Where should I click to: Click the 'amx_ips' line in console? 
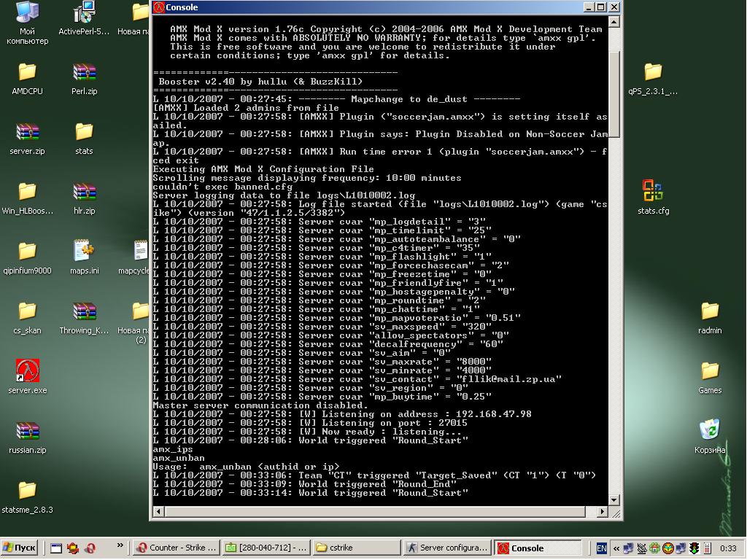point(172,449)
